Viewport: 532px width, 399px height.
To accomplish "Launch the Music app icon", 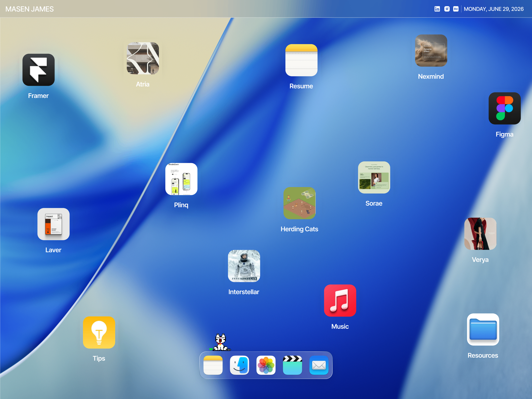I will point(340,301).
